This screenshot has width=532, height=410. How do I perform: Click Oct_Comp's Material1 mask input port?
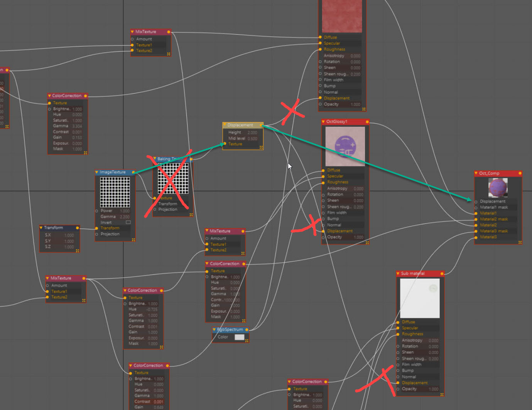[x=476, y=207]
